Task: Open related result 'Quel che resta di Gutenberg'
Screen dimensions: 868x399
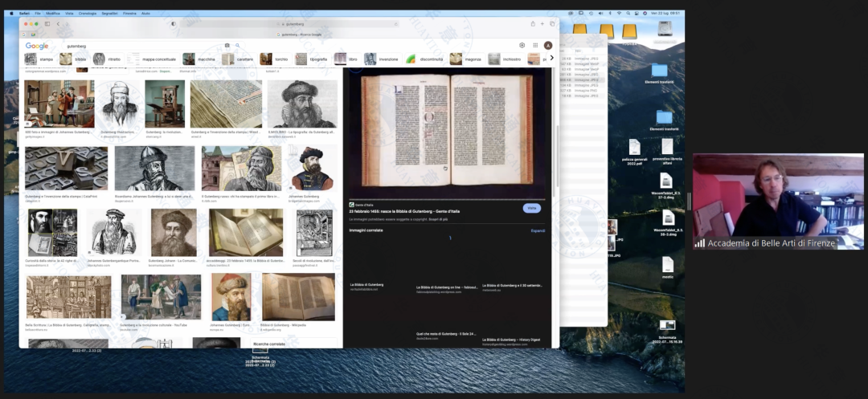Action: click(x=446, y=334)
